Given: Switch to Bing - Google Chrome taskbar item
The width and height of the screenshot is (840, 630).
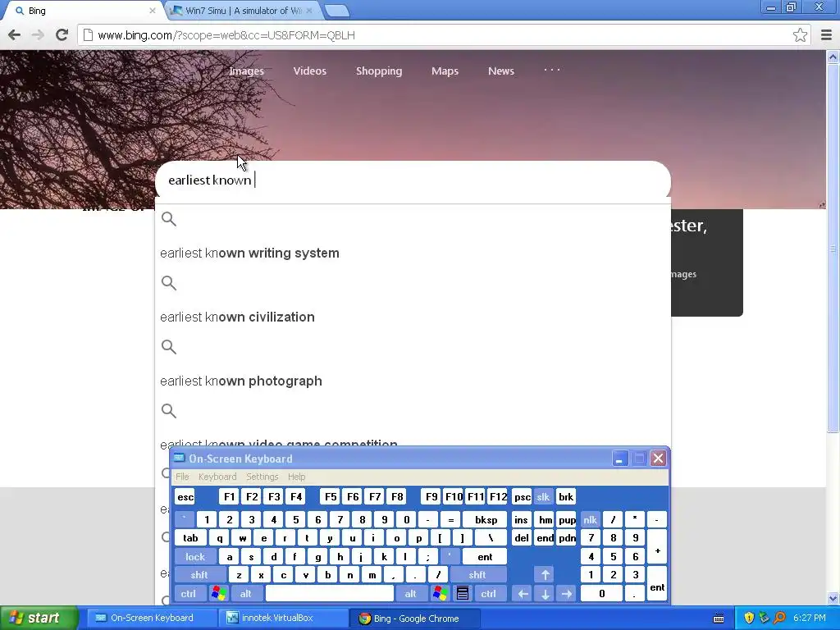Looking at the screenshot, I should 417,618.
